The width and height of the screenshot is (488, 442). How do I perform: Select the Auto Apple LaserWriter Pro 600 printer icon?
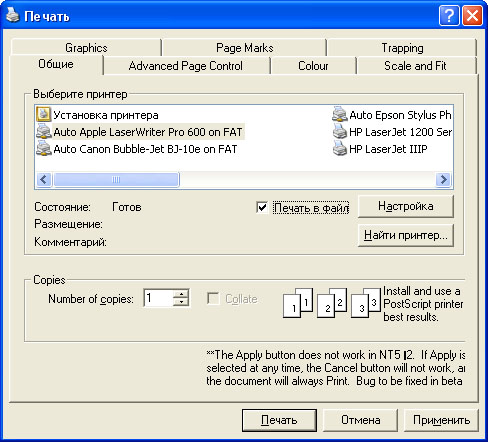43,131
